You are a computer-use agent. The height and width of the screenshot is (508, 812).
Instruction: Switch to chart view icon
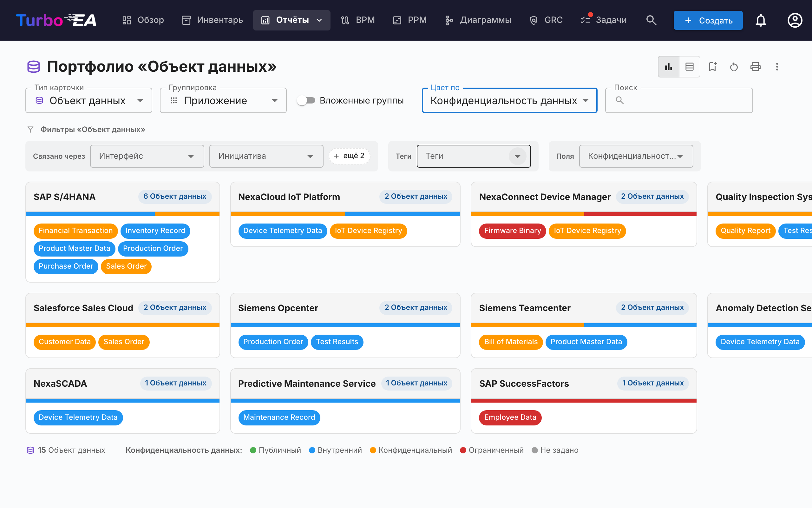pos(668,67)
